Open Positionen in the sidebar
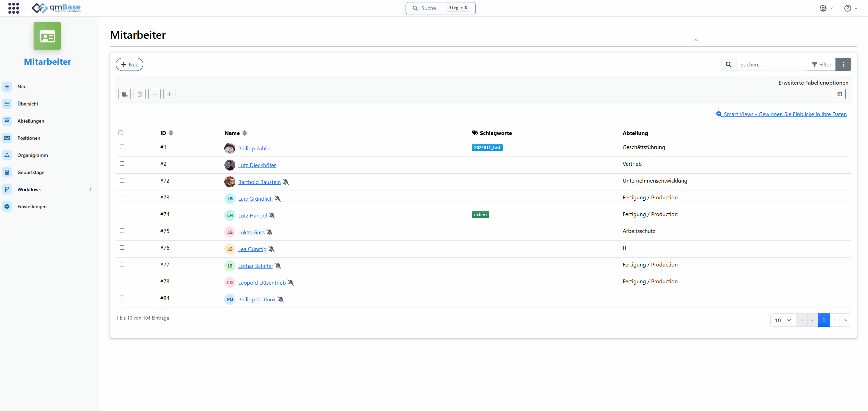The width and height of the screenshot is (868, 411). 29,138
